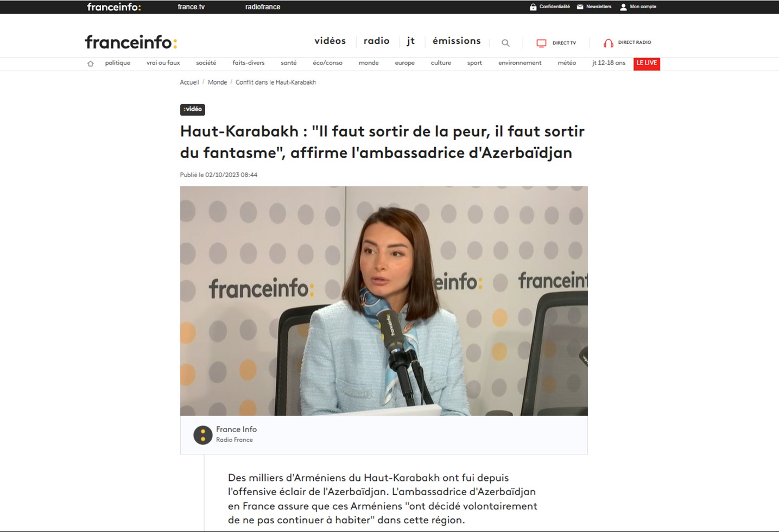This screenshot has height=532, width=779.
Task: Select the radio menu item
Action: (x=376, y=41)
